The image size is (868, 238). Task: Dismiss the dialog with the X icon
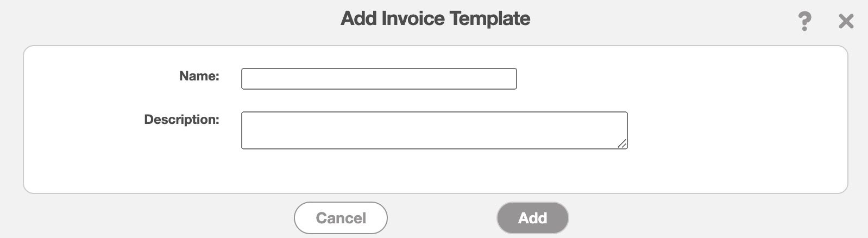[846, 21]
